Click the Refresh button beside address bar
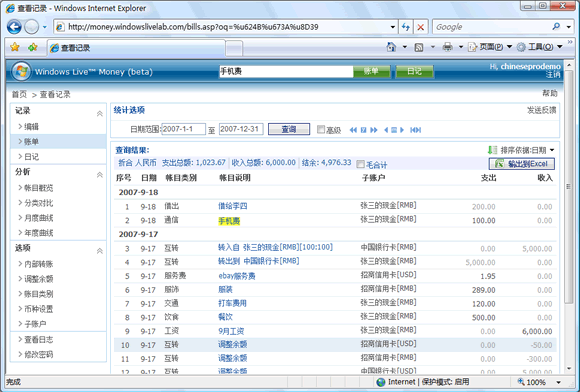This screenshot has height=392, width=580. tap(406, 27)
